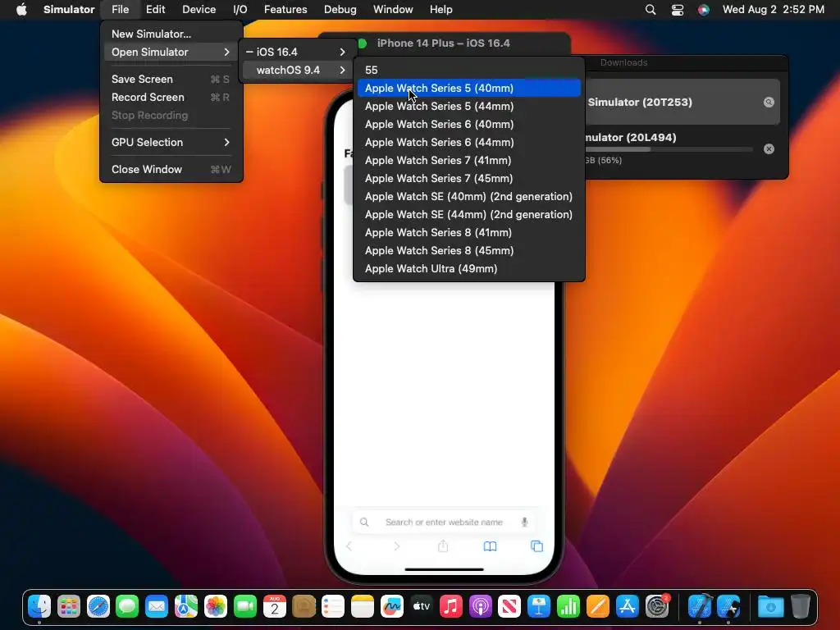This screenshot has width=840, height=630.
Task: Open Photos app in the Dock
Action: tap(216, 607)
